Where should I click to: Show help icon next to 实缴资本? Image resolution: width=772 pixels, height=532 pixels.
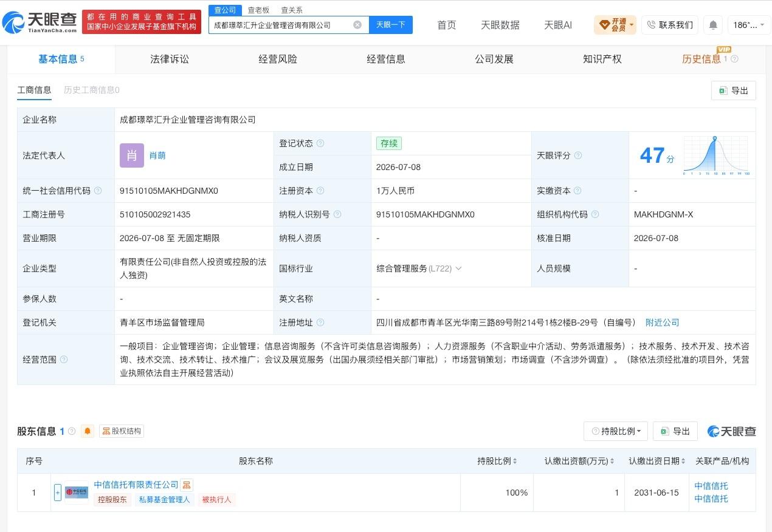[x=578, y=191]
